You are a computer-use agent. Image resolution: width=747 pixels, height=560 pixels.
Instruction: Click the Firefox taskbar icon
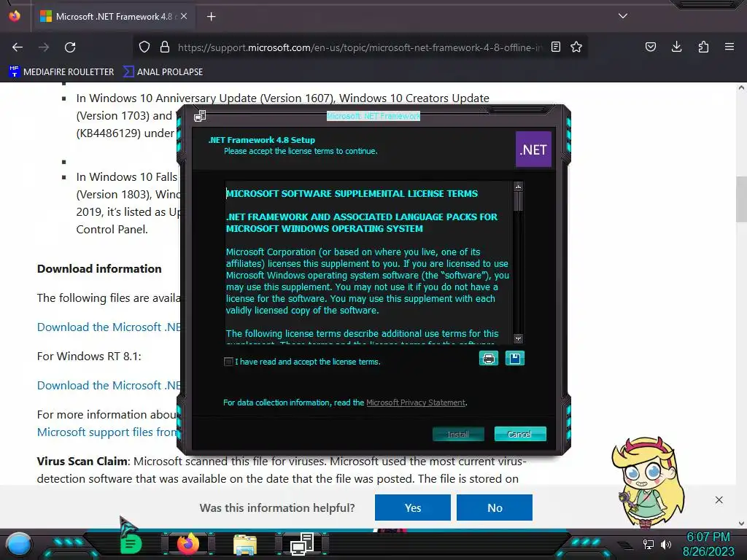[188, 544]
